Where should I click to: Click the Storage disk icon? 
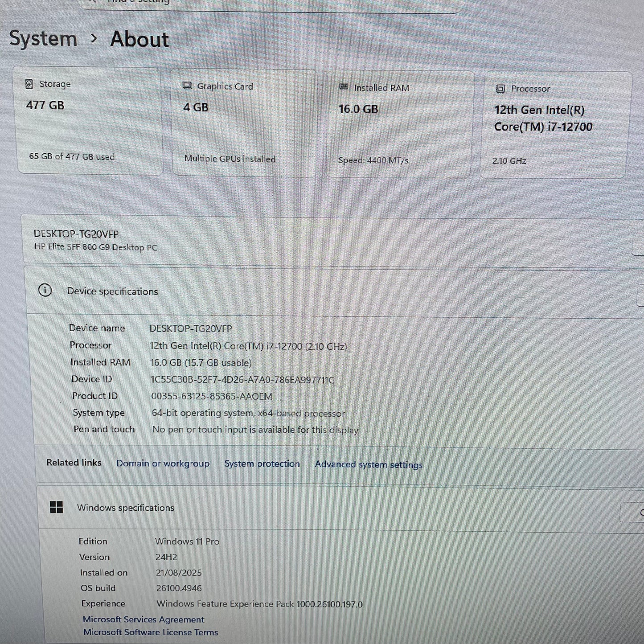(x=29, y=84)
